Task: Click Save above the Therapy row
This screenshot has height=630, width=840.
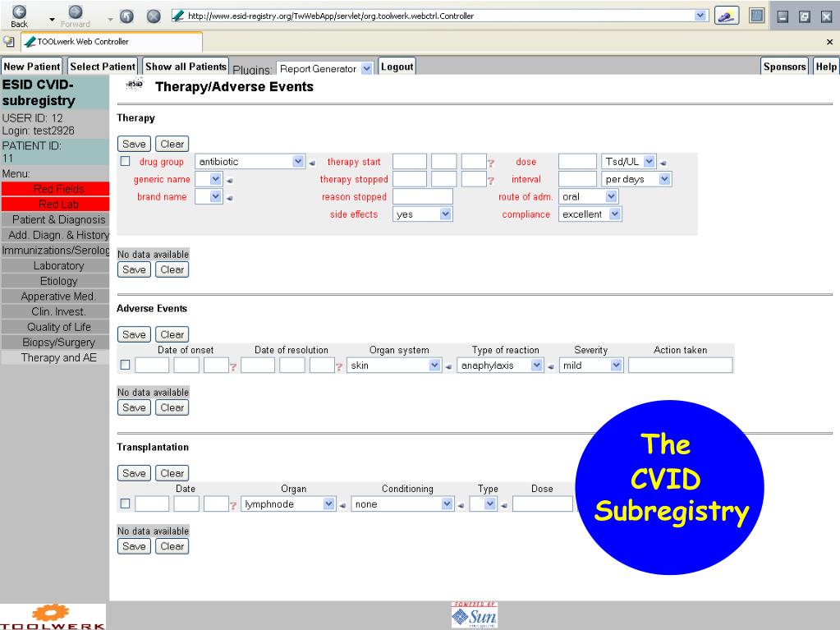Action: [134, 144]
